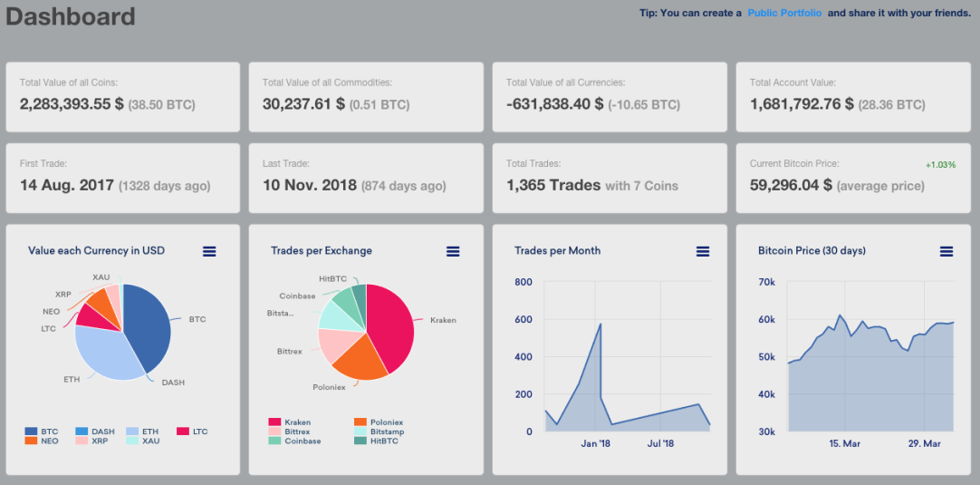
Task: Open the Bitcoin Price chart menu icon
Action: pos(946,251)
